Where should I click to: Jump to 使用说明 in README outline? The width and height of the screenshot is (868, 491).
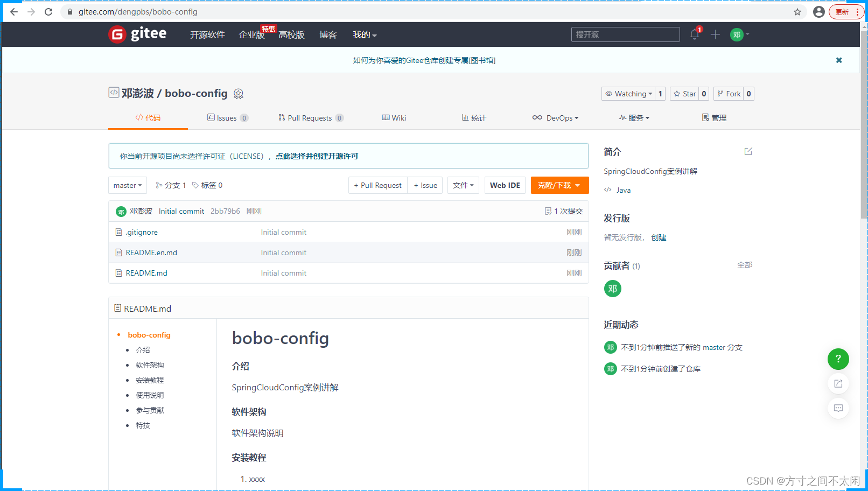tap(150, 395)
